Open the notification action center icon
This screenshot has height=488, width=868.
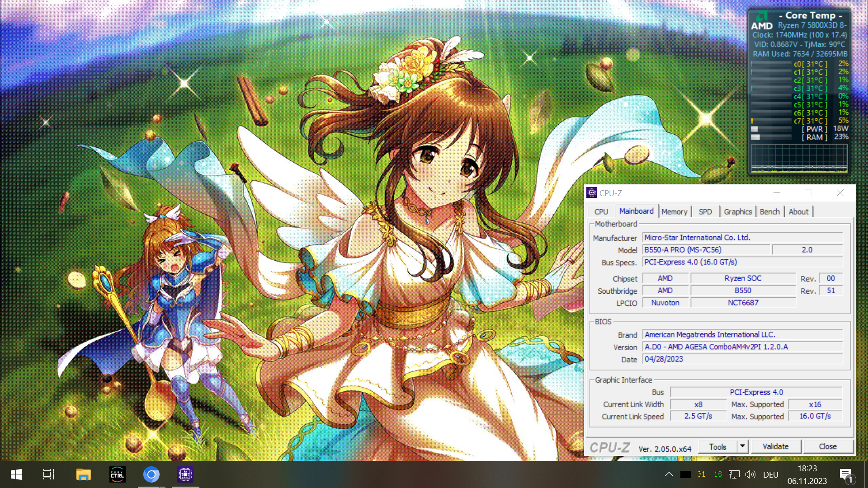tap(846, 474)
